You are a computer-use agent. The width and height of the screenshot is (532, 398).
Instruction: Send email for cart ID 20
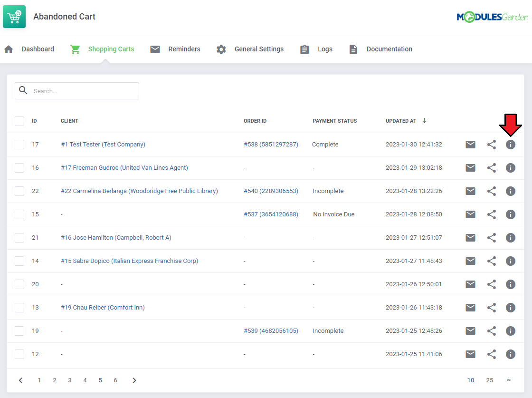pos(470,284)
